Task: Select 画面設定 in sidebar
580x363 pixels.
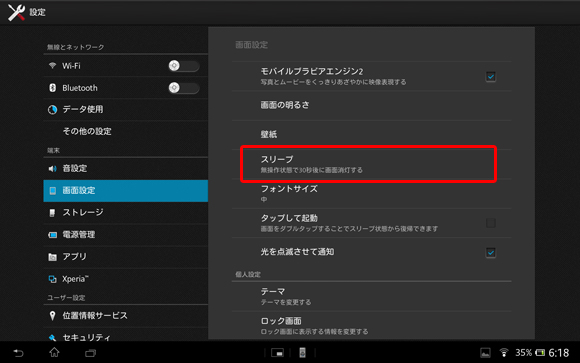Action: pos(125,191)
